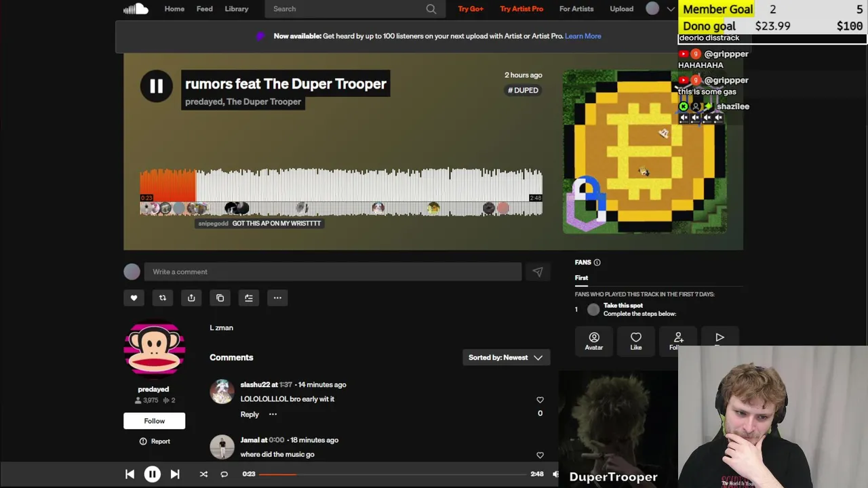Skip to next track
The width and height of the screenshot is (868, 488).
pos(175,474)
